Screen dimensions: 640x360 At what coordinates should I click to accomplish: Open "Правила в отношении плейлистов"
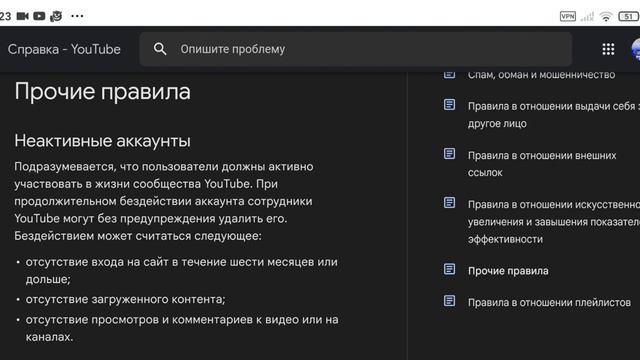pos(549,302)
